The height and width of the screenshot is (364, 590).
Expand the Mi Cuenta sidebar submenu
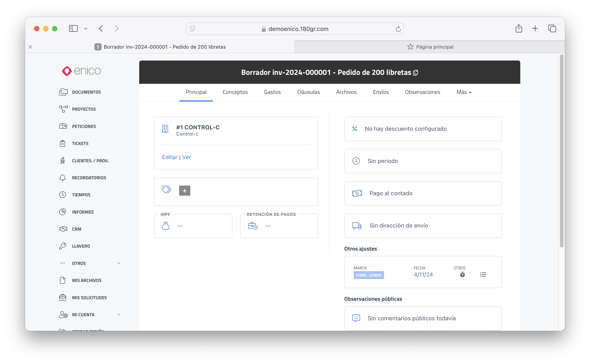pyautogui.click(x=119, y=314)
